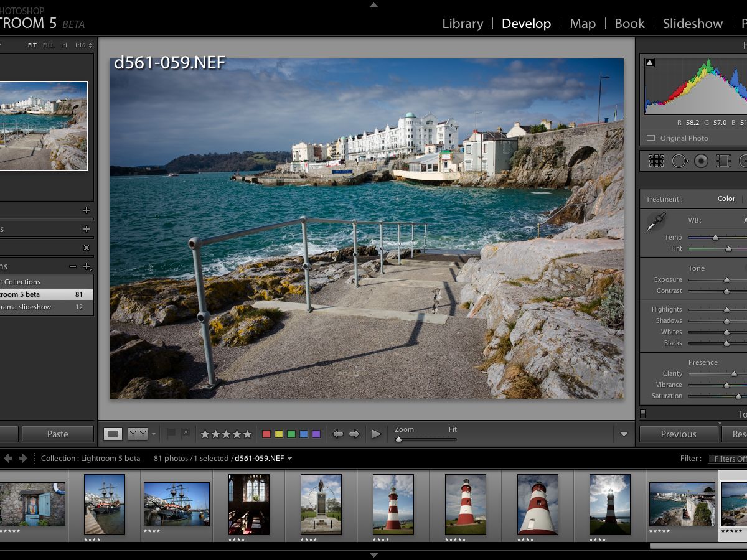Open Before/After view options dropdown arrow
Image resolution: width=747 pixels, height=560 pixels.
[x=154, y=434]
